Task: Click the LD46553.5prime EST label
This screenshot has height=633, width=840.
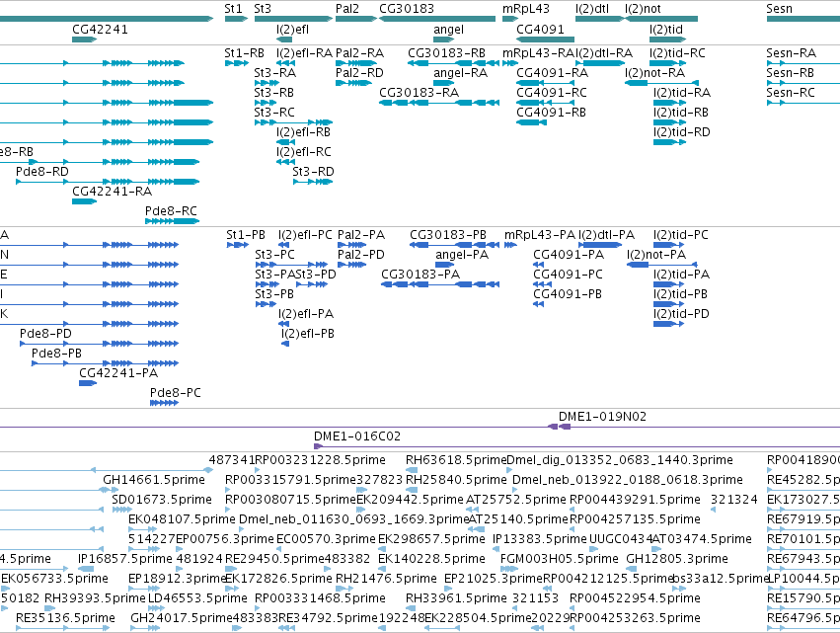Action: (x=197, y=598)
